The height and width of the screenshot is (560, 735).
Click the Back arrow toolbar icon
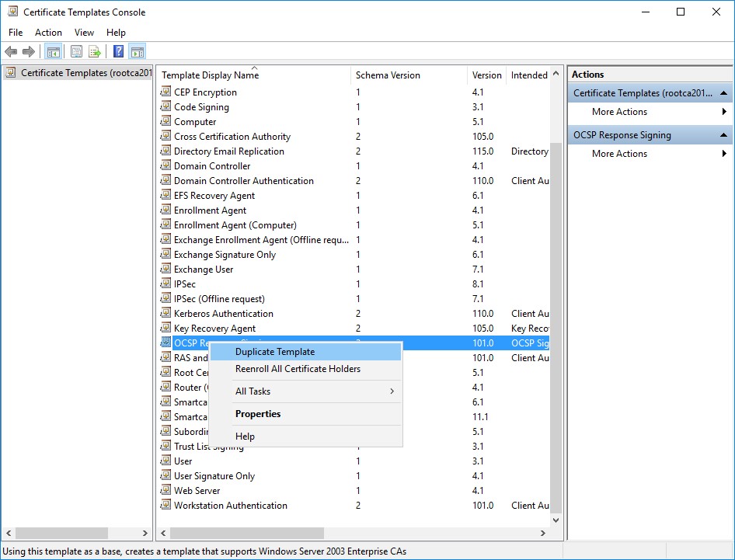[x=11, y=51]
